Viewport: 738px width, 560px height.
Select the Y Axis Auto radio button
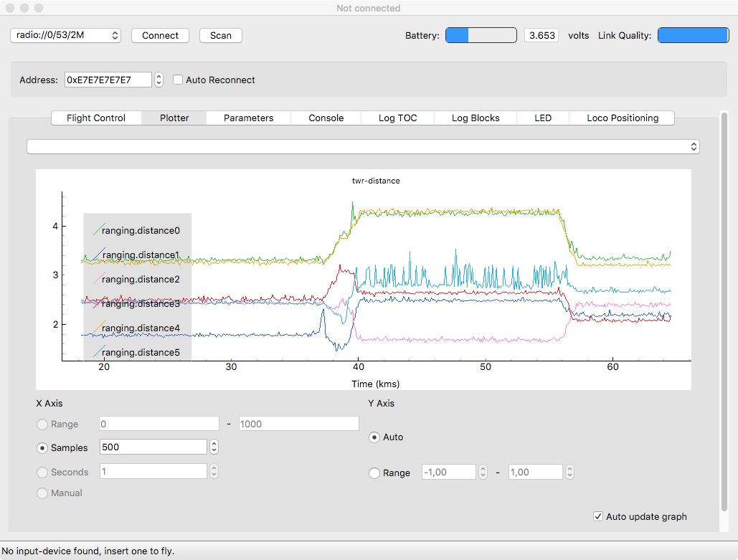(374, 437)
